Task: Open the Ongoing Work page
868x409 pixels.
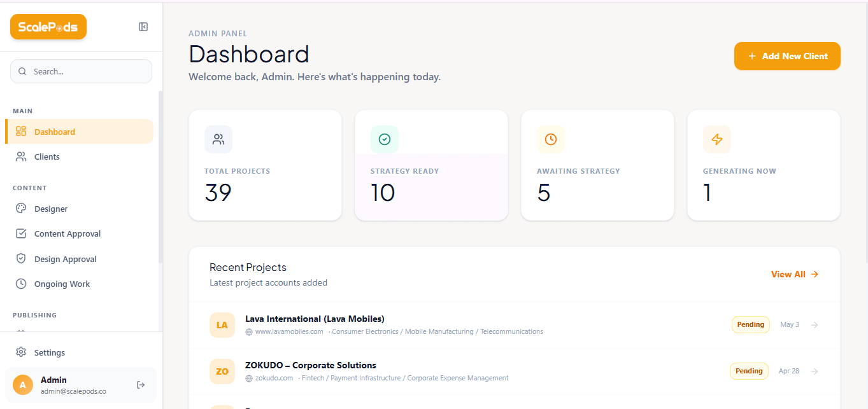Action: point(80,284)
